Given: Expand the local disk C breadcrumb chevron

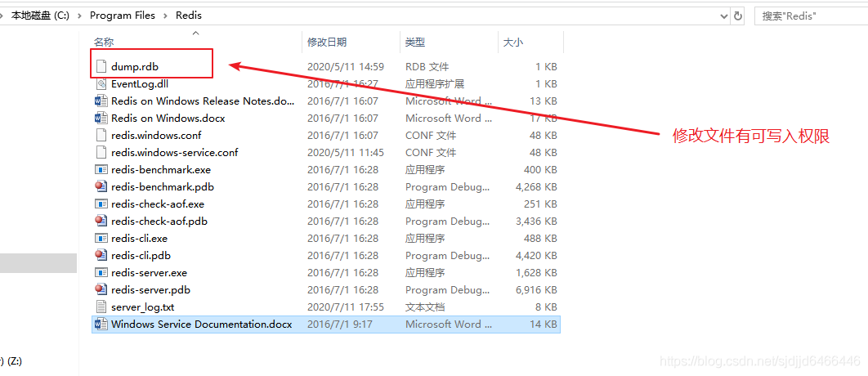Looking at the screenshot, I should (x=79, y=16).
